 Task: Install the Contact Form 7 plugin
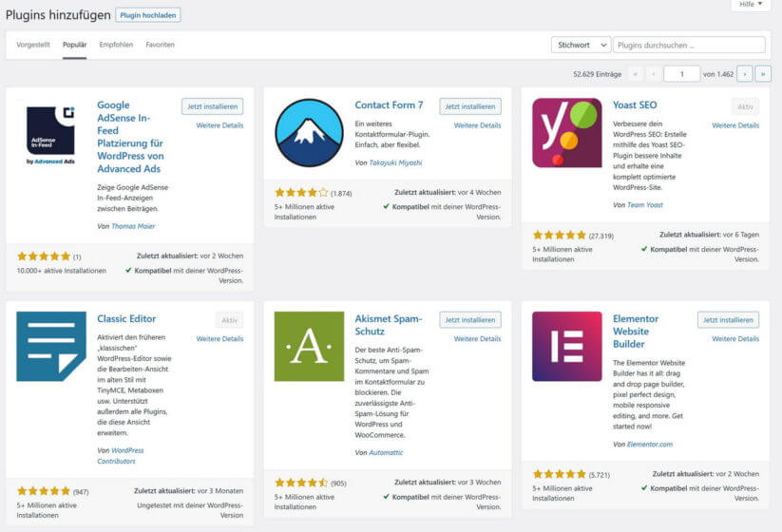470,106
